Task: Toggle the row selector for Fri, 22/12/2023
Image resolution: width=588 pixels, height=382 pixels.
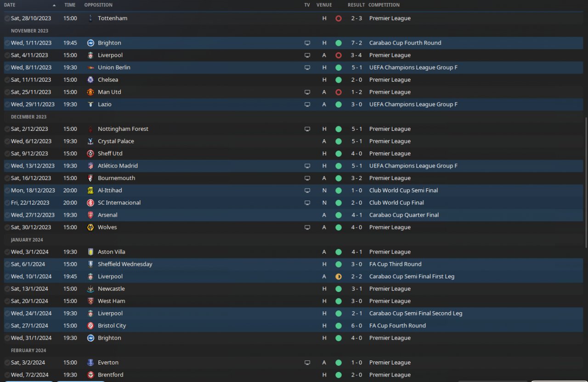Action: click(x=7, y=202)
